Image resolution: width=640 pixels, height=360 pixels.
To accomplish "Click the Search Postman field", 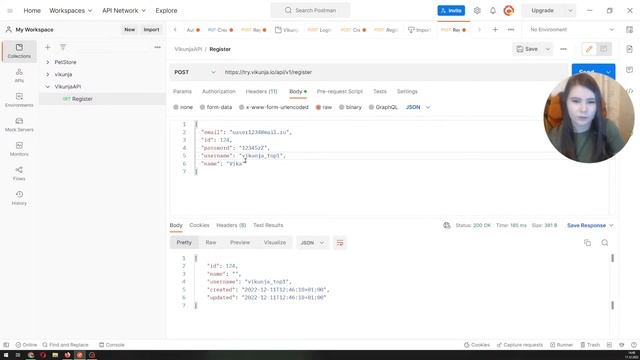I will point(311,10).
